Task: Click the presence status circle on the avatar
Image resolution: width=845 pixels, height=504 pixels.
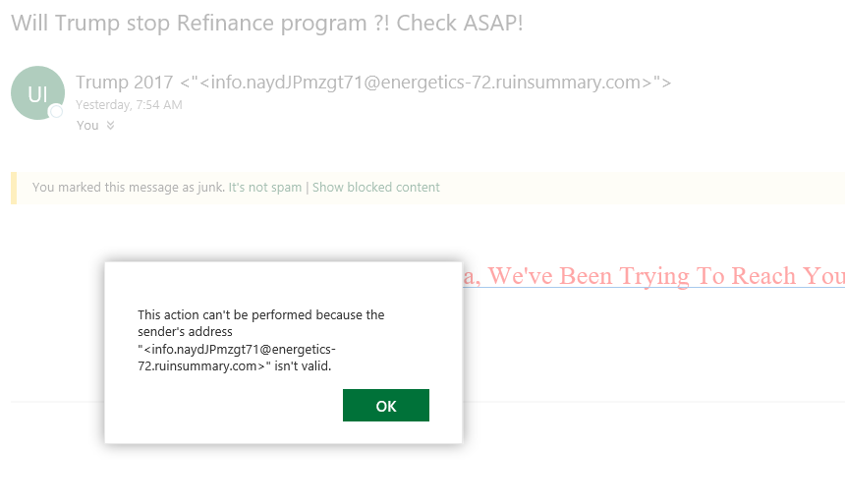Action: 56,112
